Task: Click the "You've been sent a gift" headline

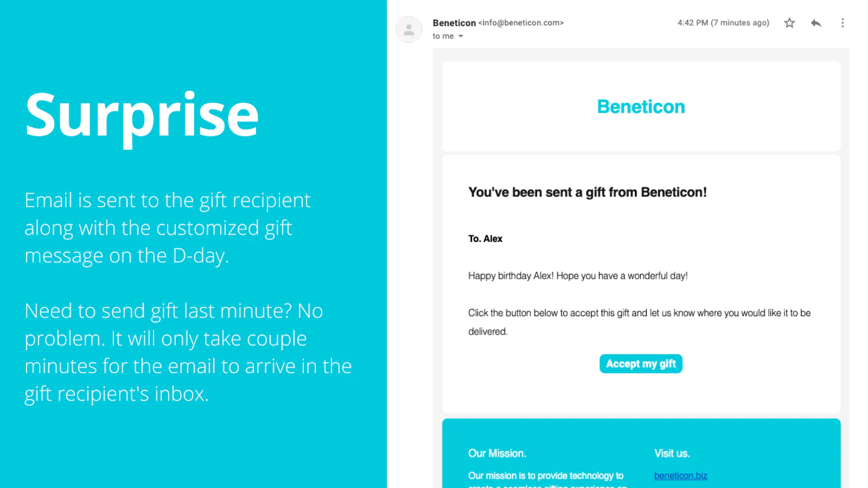Action: 587,192
